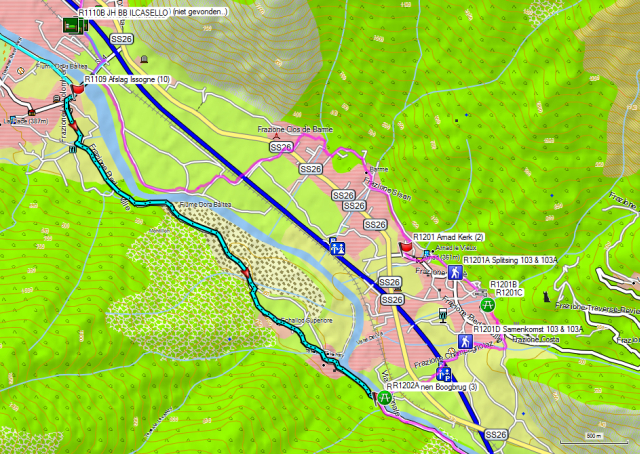
Task: Select the green picnic icon at Boogbrug
Action: [x=382, y=397]
